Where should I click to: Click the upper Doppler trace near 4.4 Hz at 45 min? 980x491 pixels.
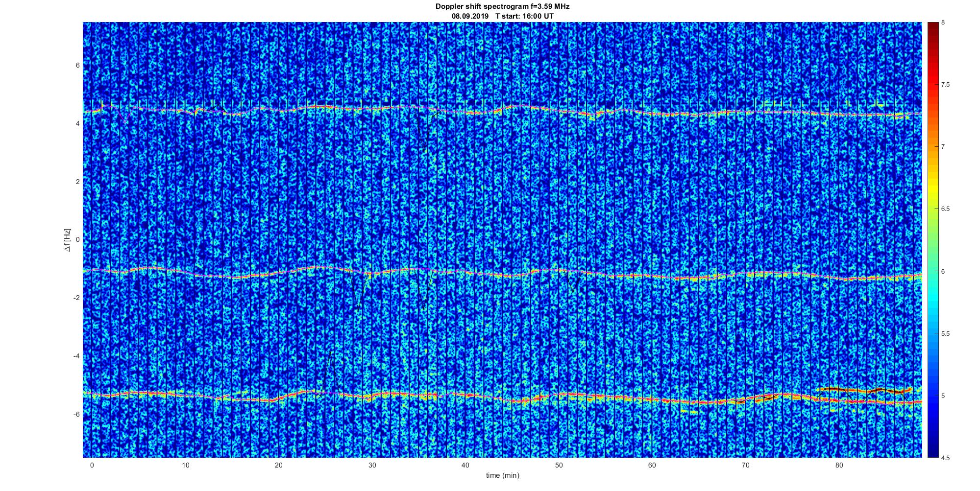tap(512, 107)
